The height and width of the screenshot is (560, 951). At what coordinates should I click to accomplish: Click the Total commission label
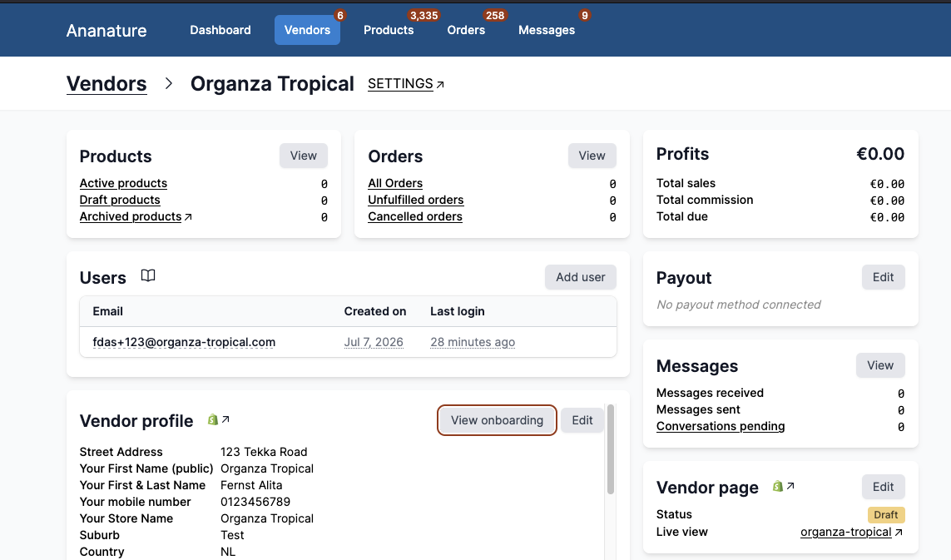(x=705, y=200)
